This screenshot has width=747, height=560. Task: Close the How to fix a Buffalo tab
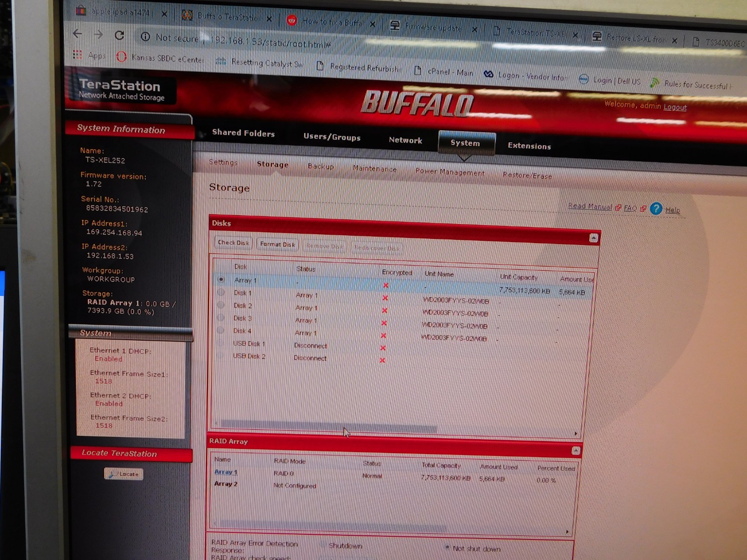(373, 23)
